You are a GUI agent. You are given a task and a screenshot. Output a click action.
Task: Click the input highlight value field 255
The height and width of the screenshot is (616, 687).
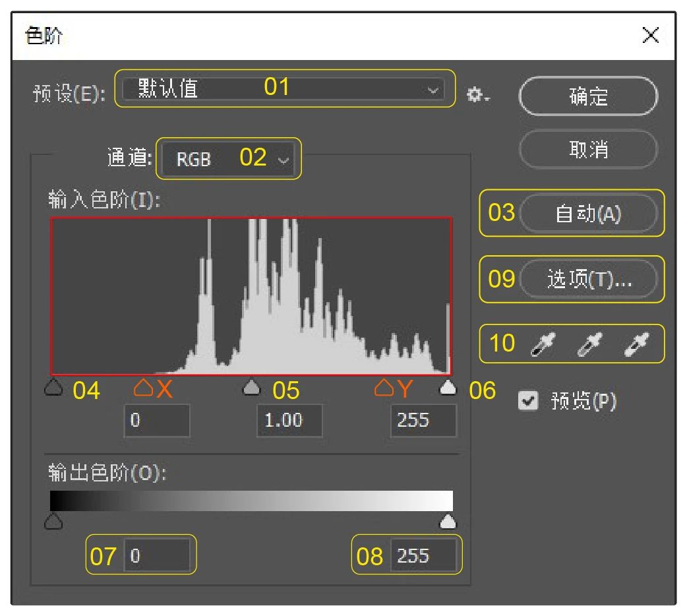pos(423,421)
